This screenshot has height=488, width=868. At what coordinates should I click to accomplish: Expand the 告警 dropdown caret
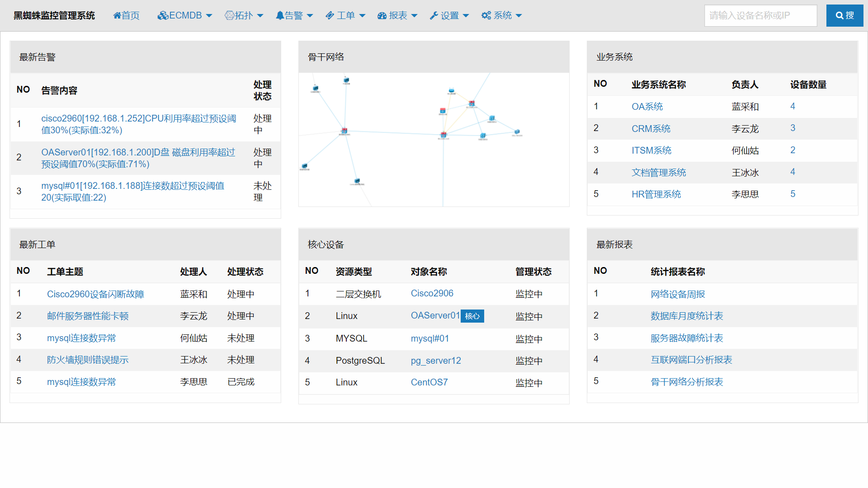coord(310,15)
